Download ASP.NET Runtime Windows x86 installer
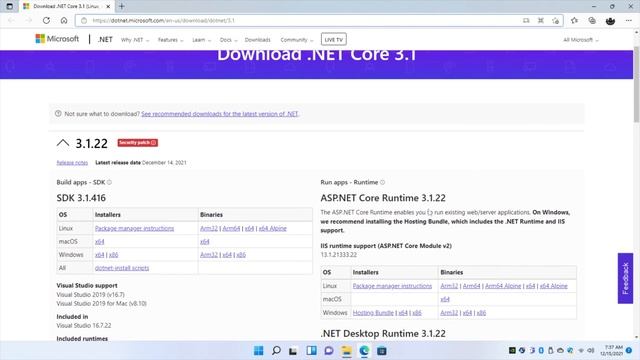The height and width of the screenshot is (360, 640). (417, 313)
